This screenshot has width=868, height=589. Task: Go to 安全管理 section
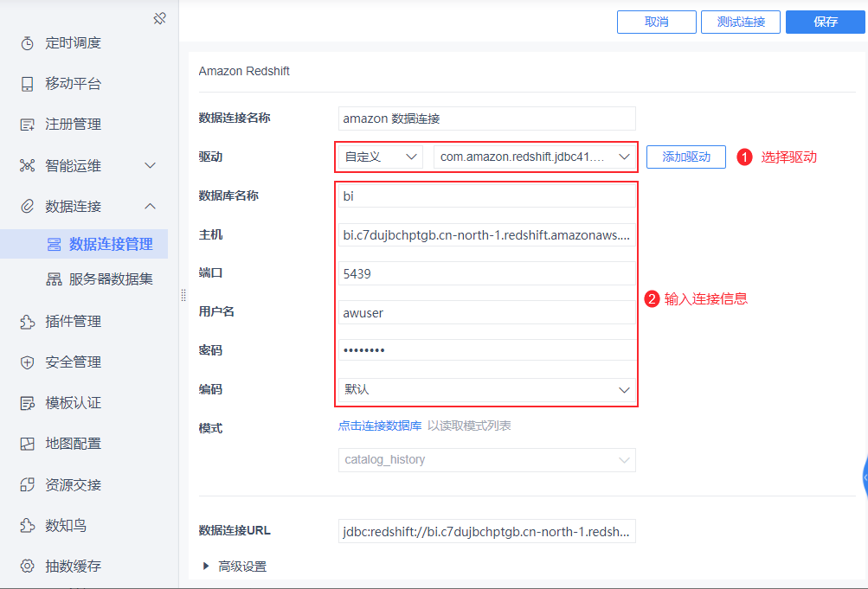(x=73, y=362)
